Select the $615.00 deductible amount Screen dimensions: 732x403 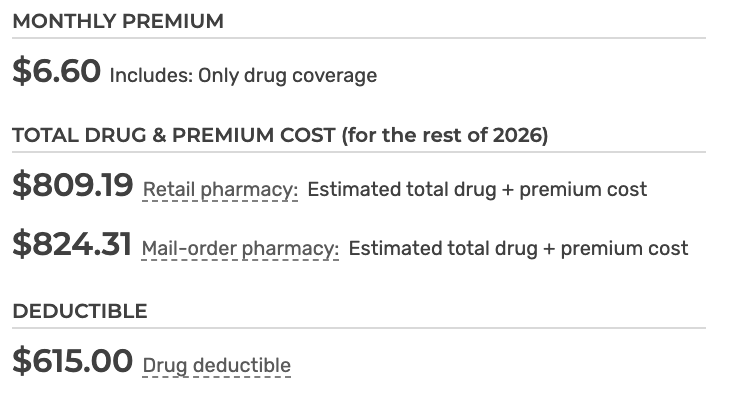coord(72,361)
